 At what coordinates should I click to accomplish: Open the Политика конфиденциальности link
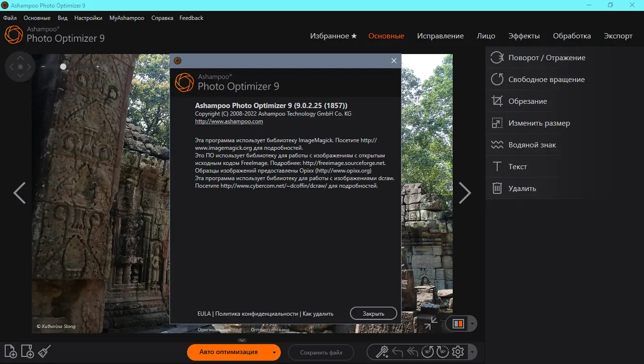pyautogui.click(x=257, y=314)
